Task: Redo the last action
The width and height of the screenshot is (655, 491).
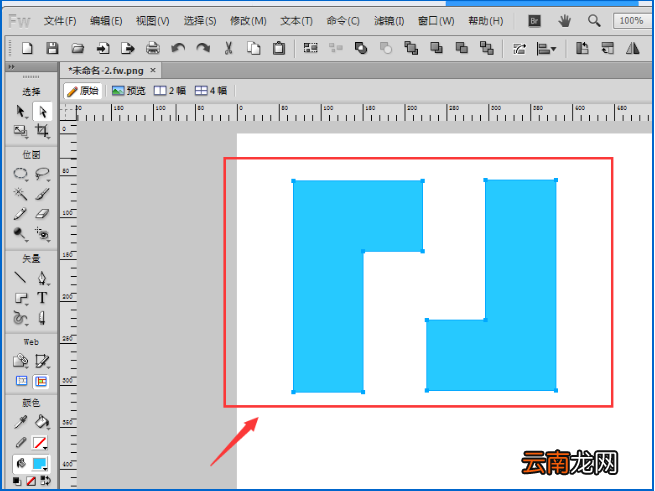Action: point(203,48)
